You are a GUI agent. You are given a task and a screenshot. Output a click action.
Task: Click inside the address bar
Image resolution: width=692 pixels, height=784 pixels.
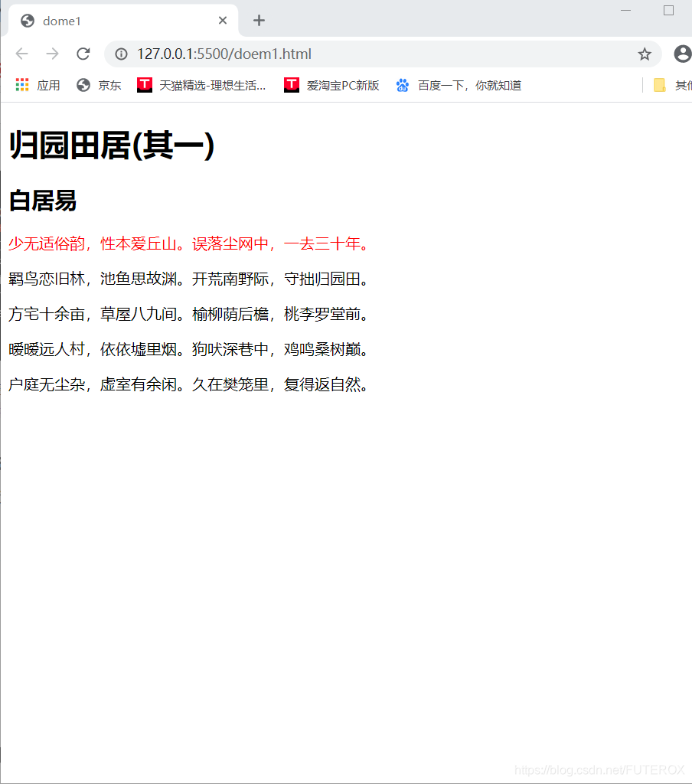click(306, 54)
